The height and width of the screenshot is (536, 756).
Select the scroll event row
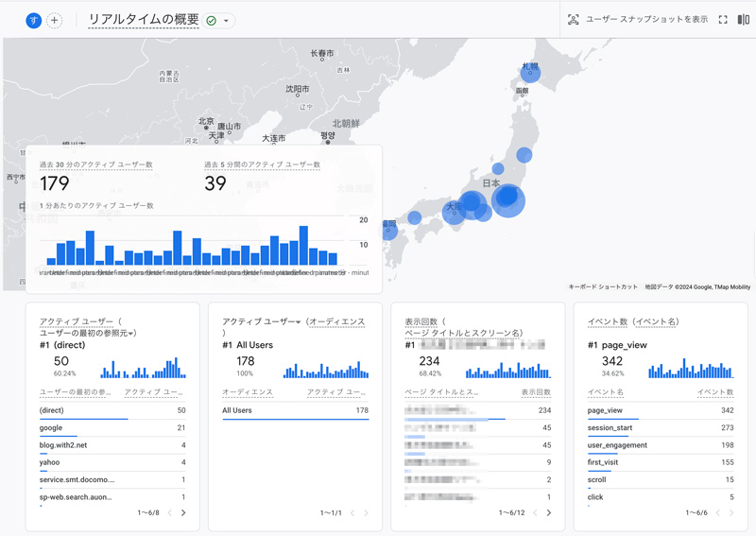tap(661, 480)
